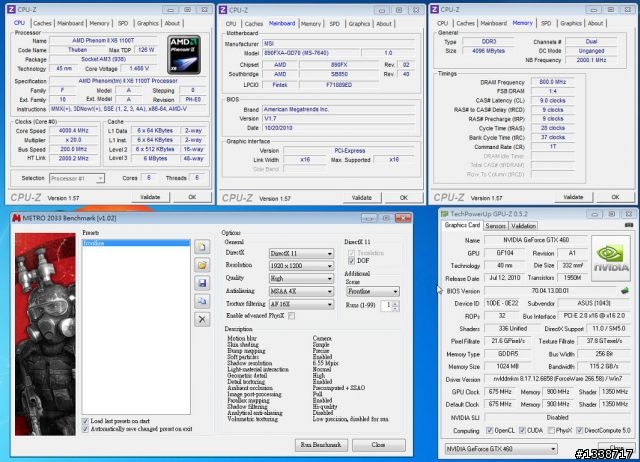
Task: Click the Runs (1-99) spinner arrows
Action: pos(395,305)
